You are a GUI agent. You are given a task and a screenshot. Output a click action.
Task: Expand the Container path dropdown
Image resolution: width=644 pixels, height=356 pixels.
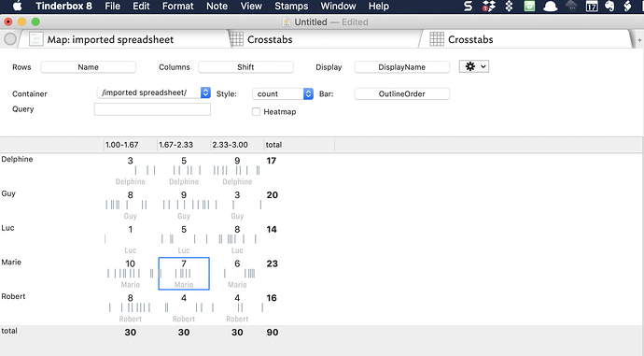[205, 93]
